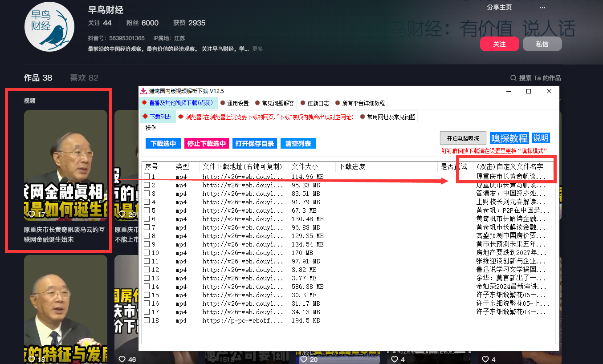Click the 打开保存目录 button
The height and width of the screenshot is (364, 603).
click(254, 144)
